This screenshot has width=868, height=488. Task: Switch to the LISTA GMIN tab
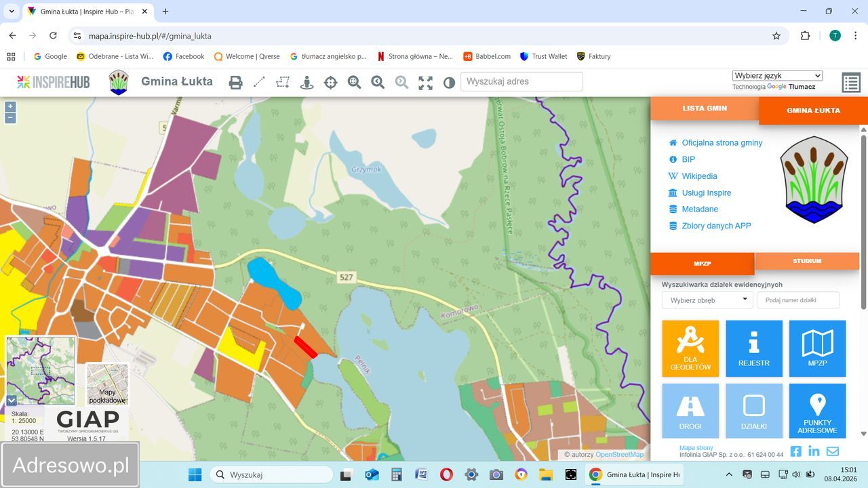click(705, 108)
